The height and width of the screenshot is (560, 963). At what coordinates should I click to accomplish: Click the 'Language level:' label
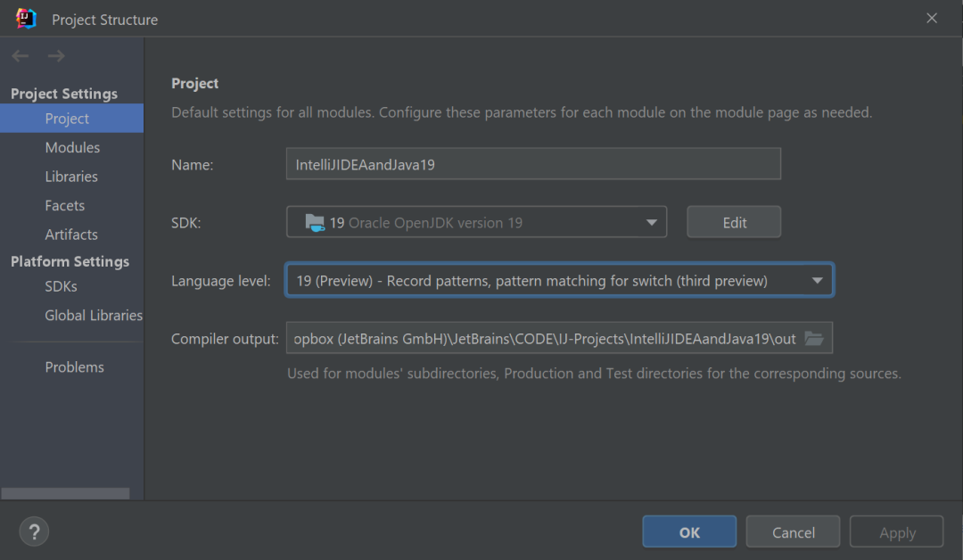221,281
